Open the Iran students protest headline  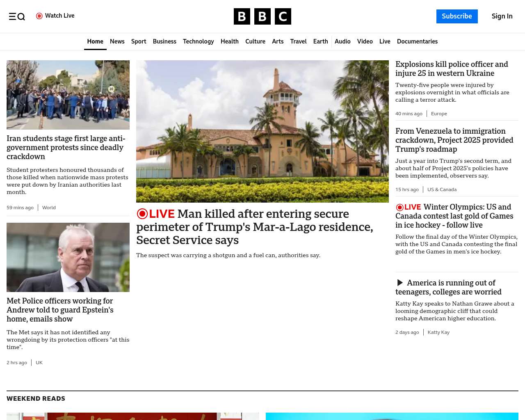point(66,148)
